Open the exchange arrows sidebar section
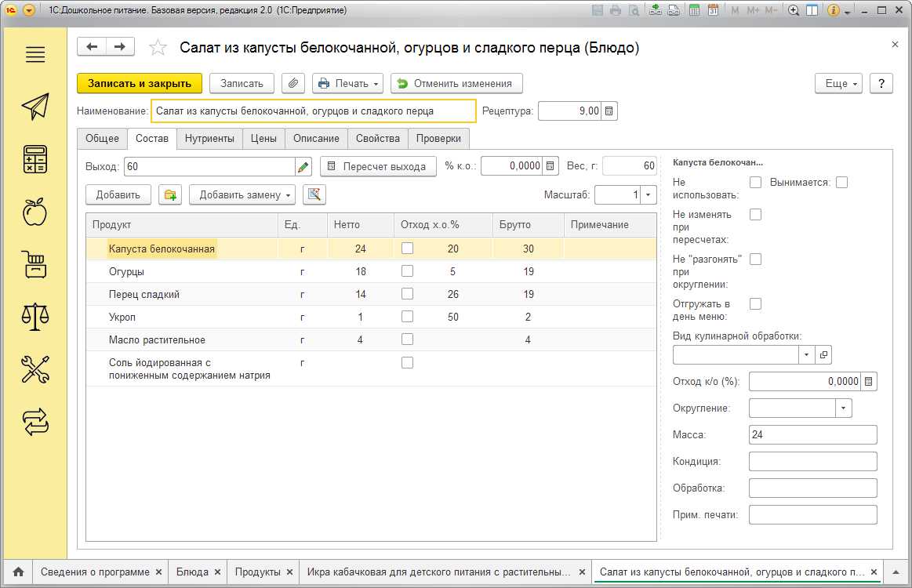The width and height of the screenshot is (912, 588). 35,422
